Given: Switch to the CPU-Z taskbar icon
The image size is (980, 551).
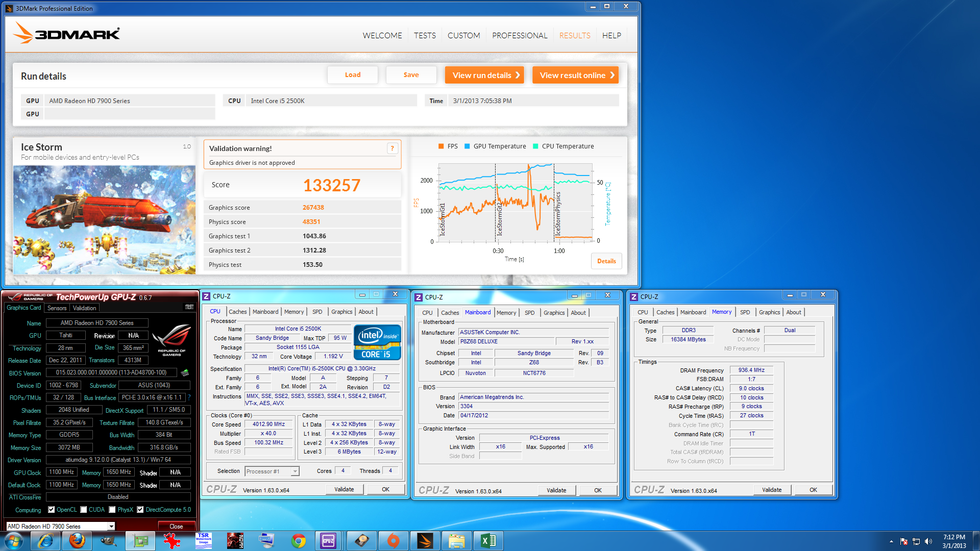Looking at the screenshot, I should pyautogui.click(x=328, y=541).
